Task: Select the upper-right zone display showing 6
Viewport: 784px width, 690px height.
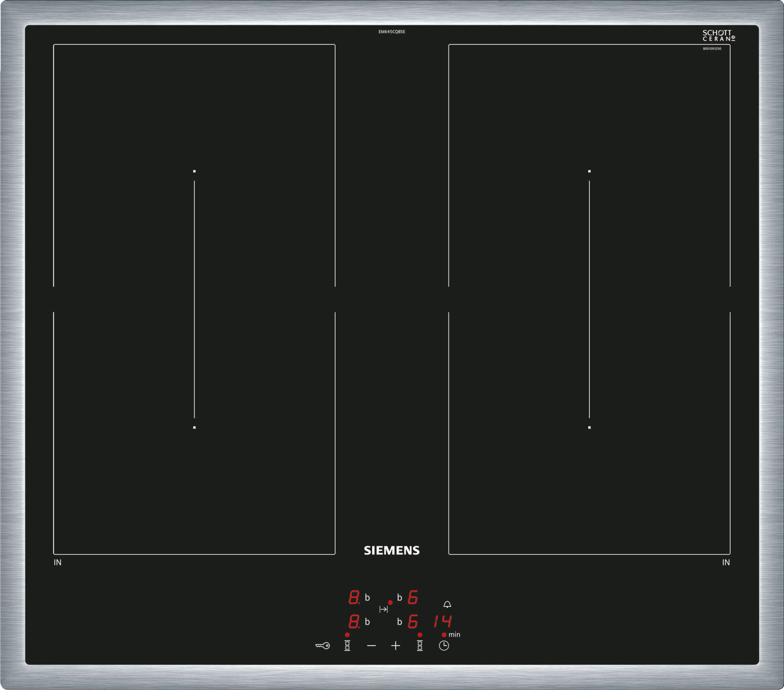Action: click(x=413, y=597)
